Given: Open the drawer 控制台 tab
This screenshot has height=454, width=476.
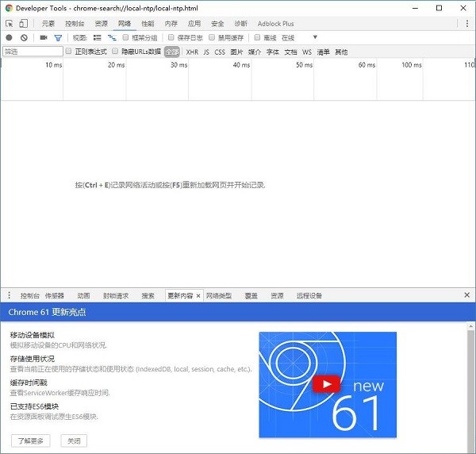Looking at the screenshot, I should pos(30,296).
